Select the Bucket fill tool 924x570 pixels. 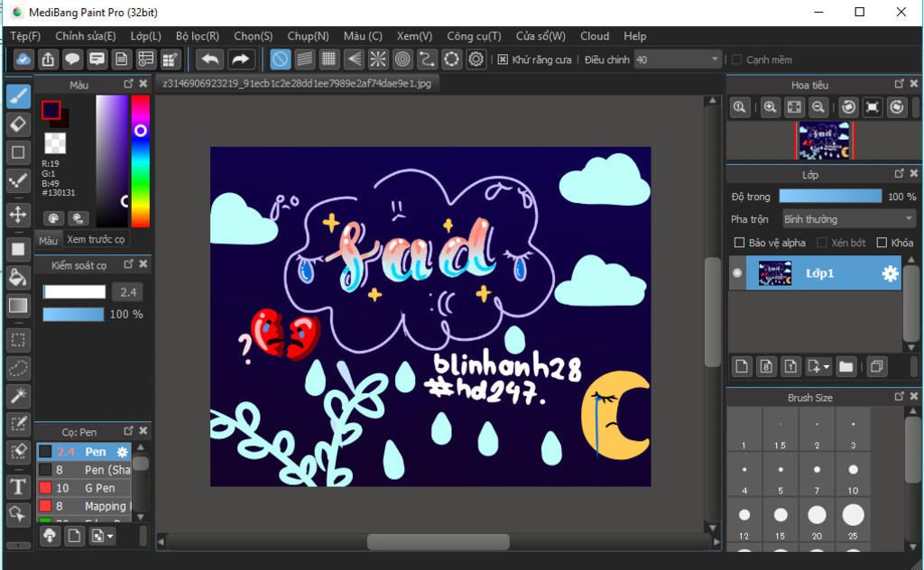[x=18, y=278]
